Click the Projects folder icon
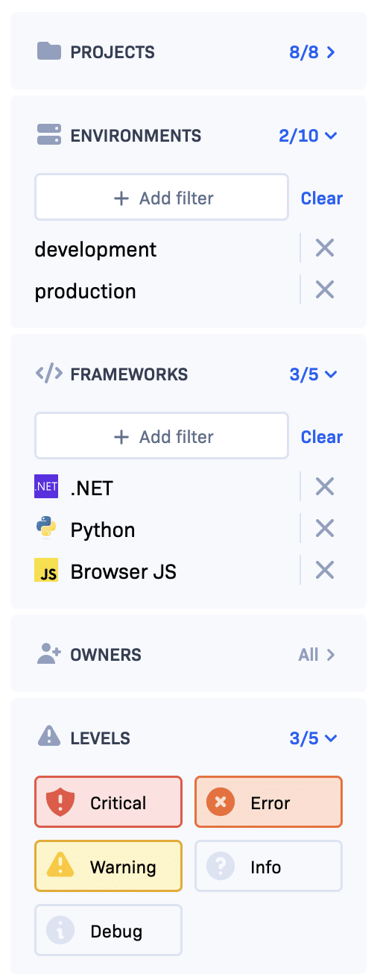This screenshot has height=980, width=380. click(48, 51)
